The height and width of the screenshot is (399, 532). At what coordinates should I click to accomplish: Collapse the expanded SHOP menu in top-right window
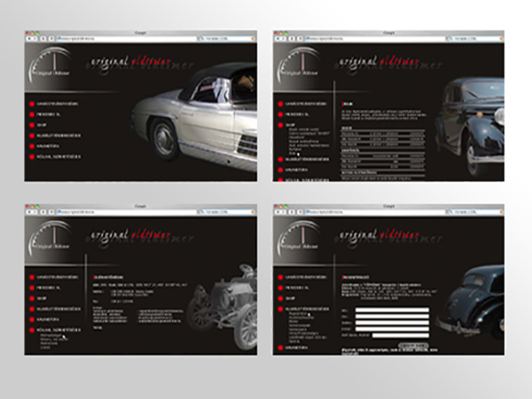click(x=293, y=125)
